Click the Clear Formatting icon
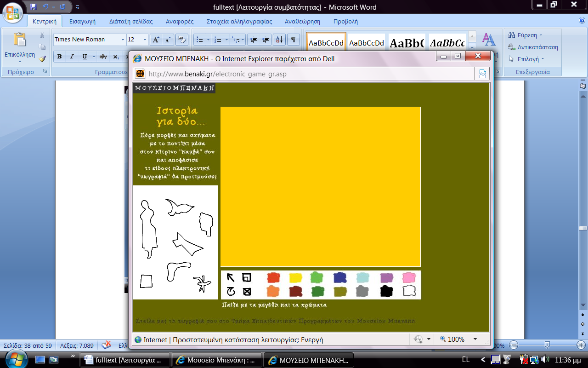Image resolution: width=588 pixels, height=368 pixels. (182, 40)
